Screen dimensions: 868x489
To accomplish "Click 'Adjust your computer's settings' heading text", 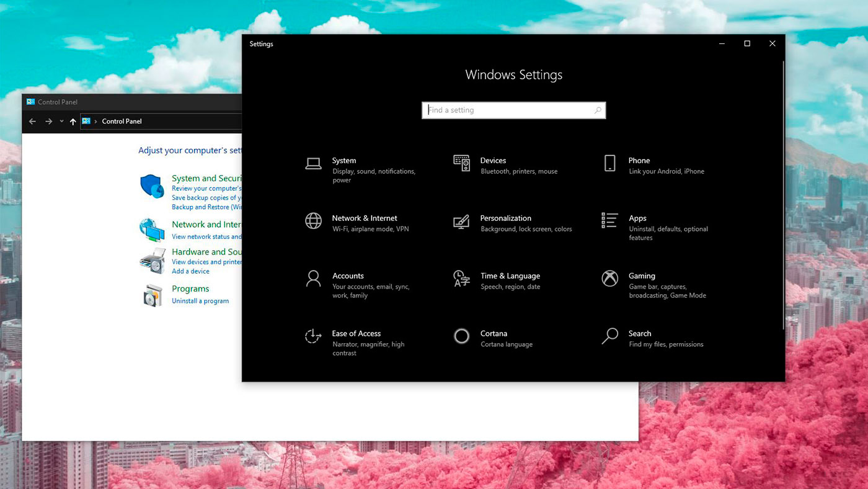I will point(190,151).
